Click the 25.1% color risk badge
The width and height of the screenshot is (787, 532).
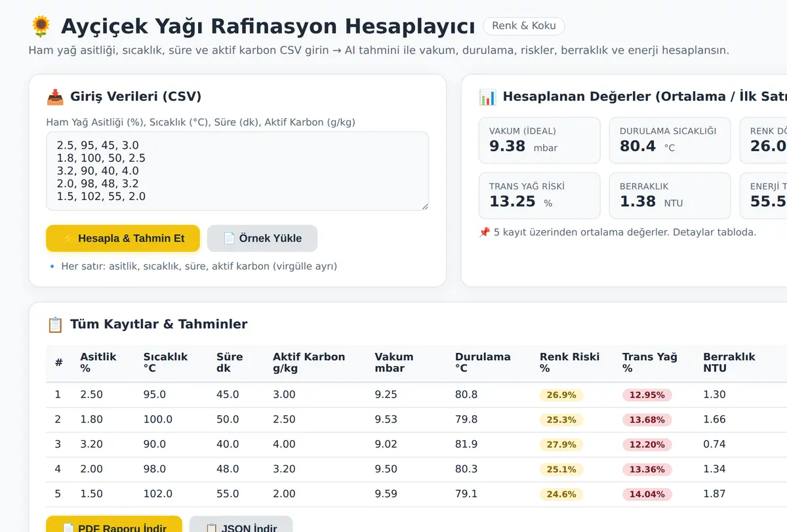pyautogui.click(x=561, y=470)
